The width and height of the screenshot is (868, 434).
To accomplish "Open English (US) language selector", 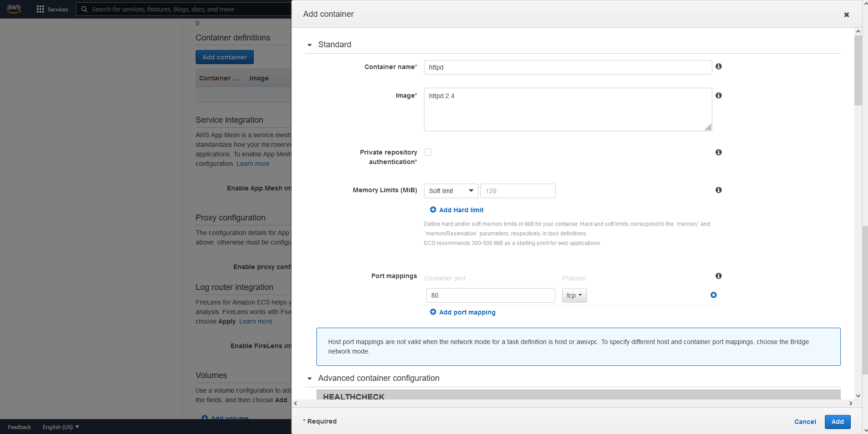I will tap(61, 427).
